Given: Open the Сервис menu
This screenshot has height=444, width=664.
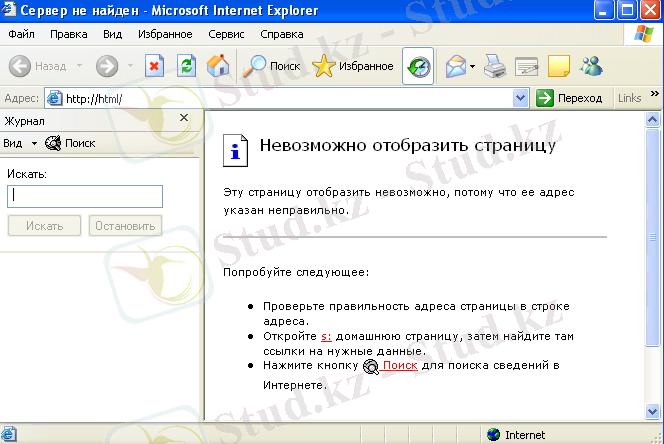Looking at the screenshot, I should tap(226, 34).
